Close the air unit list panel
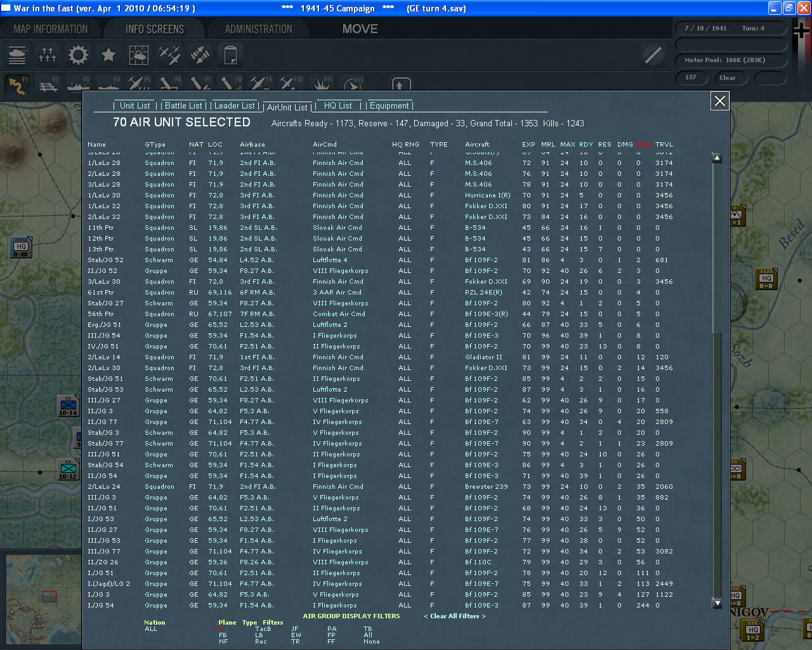Viewport: 812px width, 650px height. click(720, 101)
